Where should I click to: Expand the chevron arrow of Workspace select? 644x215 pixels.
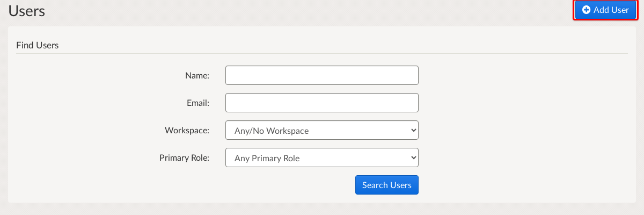tap(413, 130)
